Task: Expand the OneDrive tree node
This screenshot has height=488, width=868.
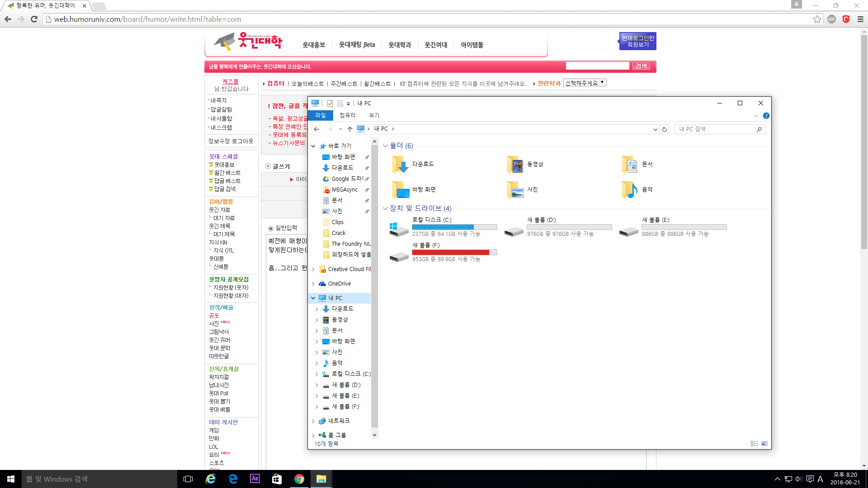Action: [x=313, y=284]
